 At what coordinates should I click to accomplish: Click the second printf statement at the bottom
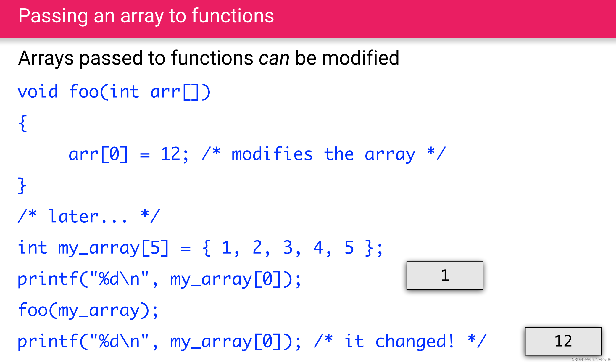[x=159, y=341]
